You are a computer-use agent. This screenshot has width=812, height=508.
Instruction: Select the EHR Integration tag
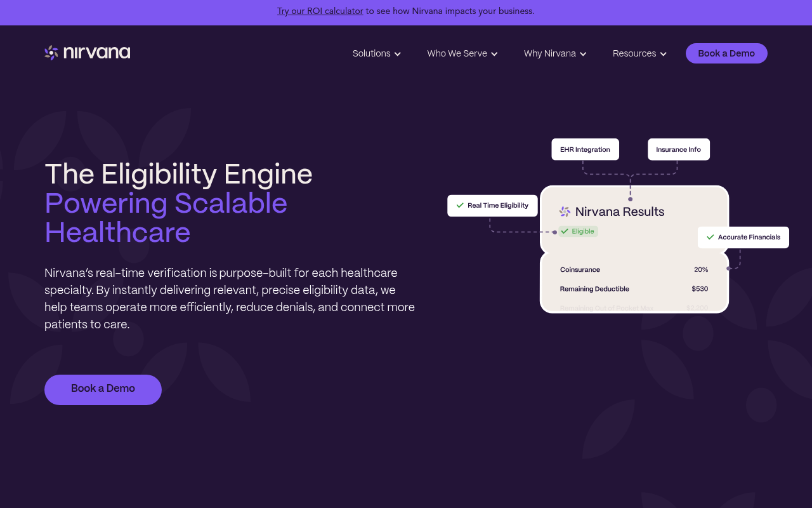point(585,150)
